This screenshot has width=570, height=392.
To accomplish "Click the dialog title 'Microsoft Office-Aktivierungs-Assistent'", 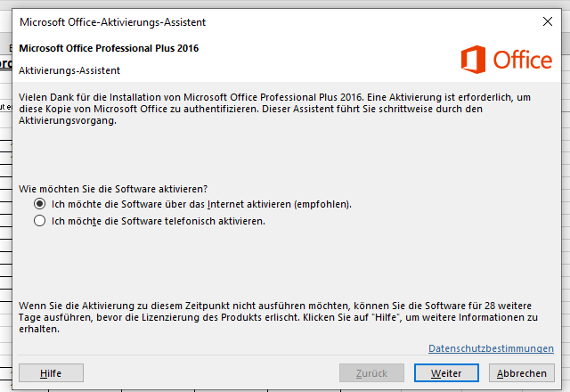I will point(113,22).
